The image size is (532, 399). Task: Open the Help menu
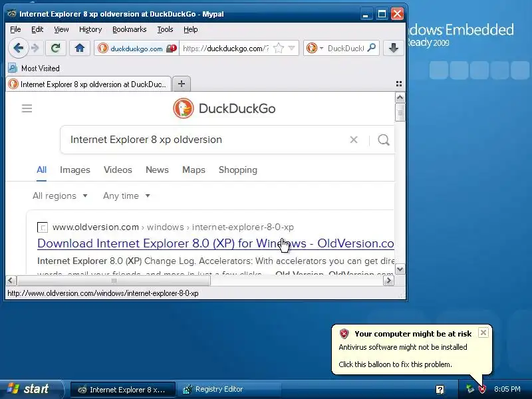tap(190, 29)
